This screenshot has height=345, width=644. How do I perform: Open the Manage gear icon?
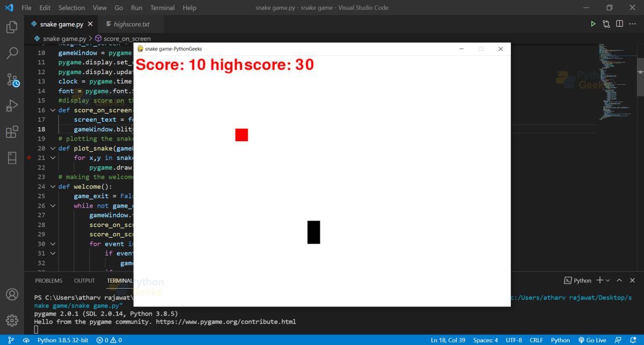click(12, 321)
